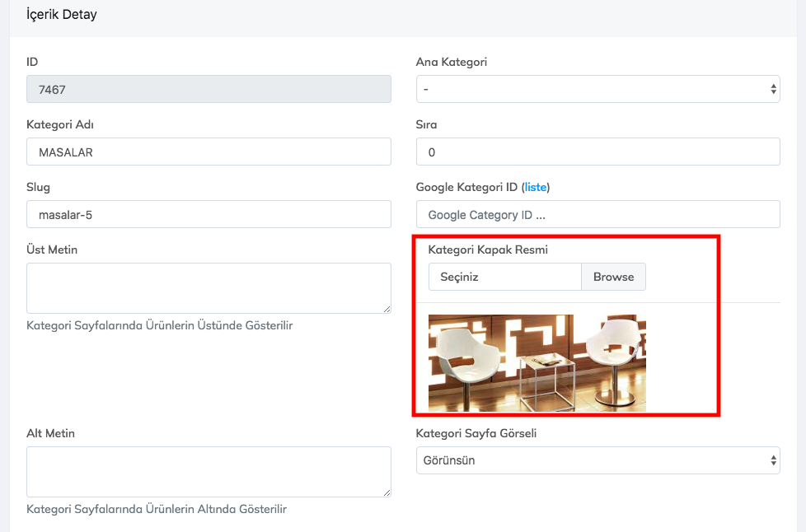Click inside the Alt Metin text area
This screenshot has width=806, height=532.
pyautogui.click(x=209, y=471)
